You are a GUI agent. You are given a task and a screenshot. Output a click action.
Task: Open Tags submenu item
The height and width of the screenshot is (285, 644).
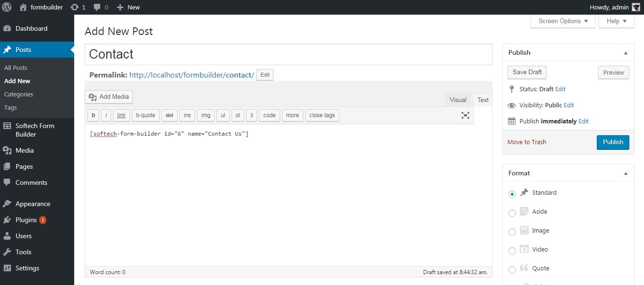[10, 107]
